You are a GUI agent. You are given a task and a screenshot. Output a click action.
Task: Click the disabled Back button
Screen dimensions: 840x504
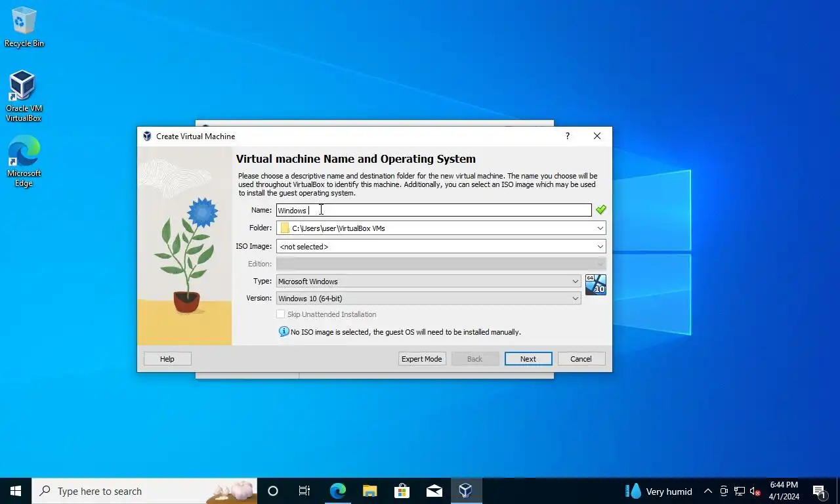[474, 359]
